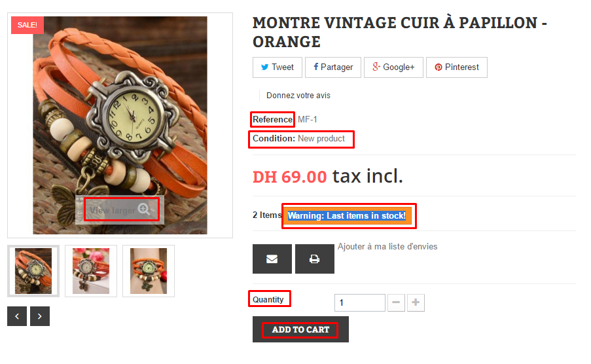
Task: Click the magnifier View larger icon
Action: (143, 209)
